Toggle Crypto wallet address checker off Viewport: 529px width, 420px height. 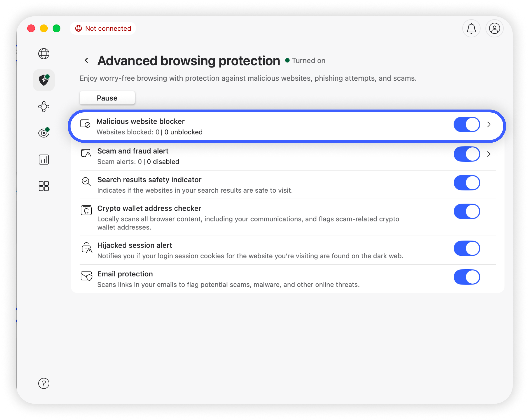[467, 211]
